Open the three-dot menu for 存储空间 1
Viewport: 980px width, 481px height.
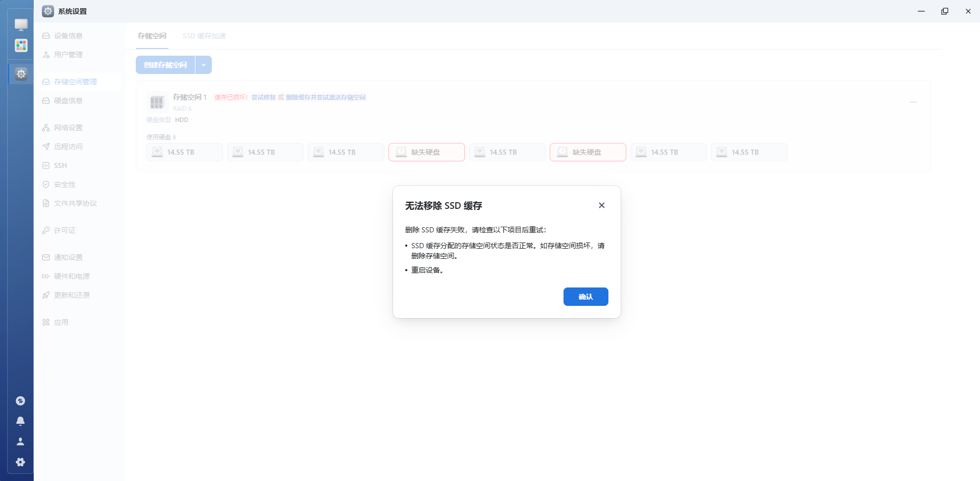click(x=913, y=102)
